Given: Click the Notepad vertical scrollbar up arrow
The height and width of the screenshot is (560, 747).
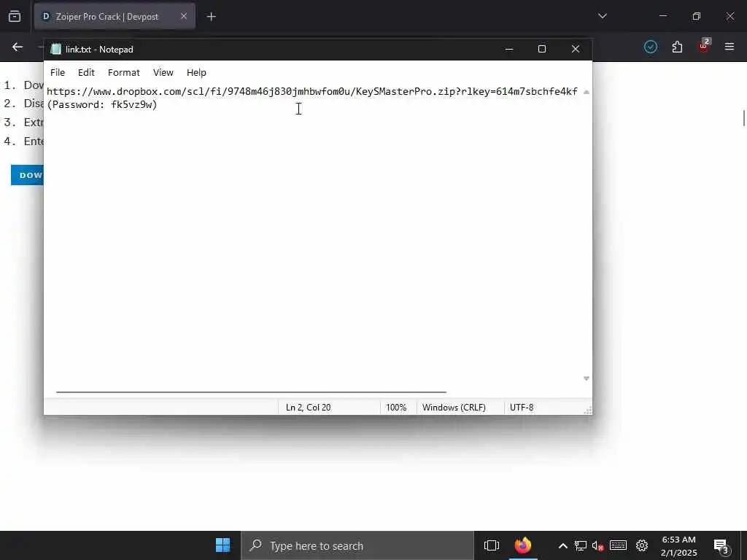Looking at the screenshot, I should point(587,92).
